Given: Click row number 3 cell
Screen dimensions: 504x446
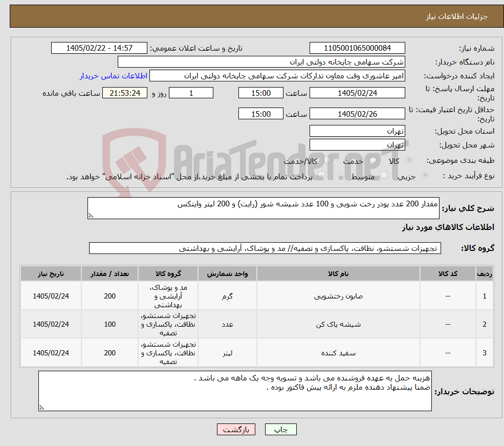Looking at the screenshot, I should [x=485, y=353].
